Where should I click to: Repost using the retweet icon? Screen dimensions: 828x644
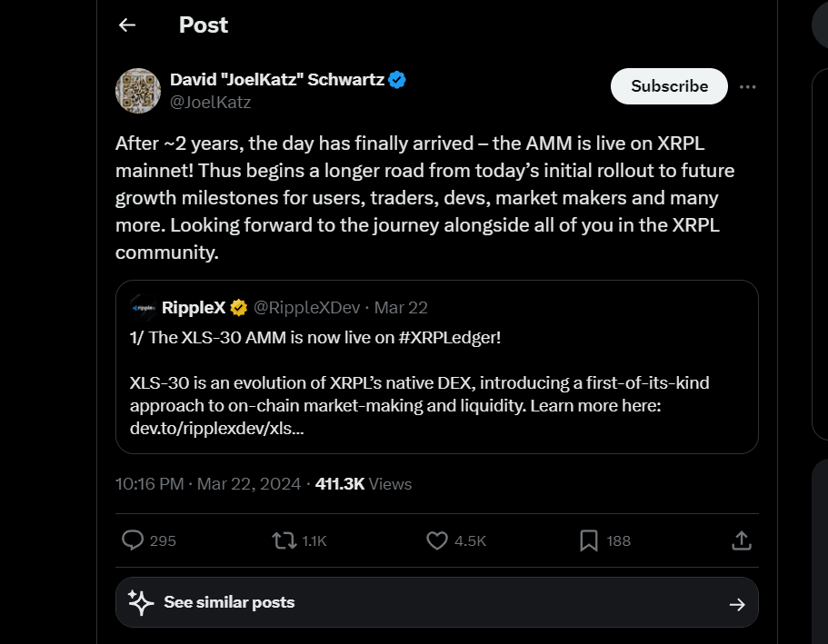pyautogui.click(x=284, y=540)
